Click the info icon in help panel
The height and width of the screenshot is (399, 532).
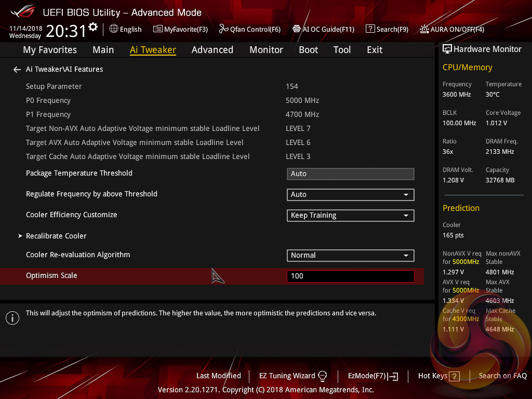coord(12,317)
